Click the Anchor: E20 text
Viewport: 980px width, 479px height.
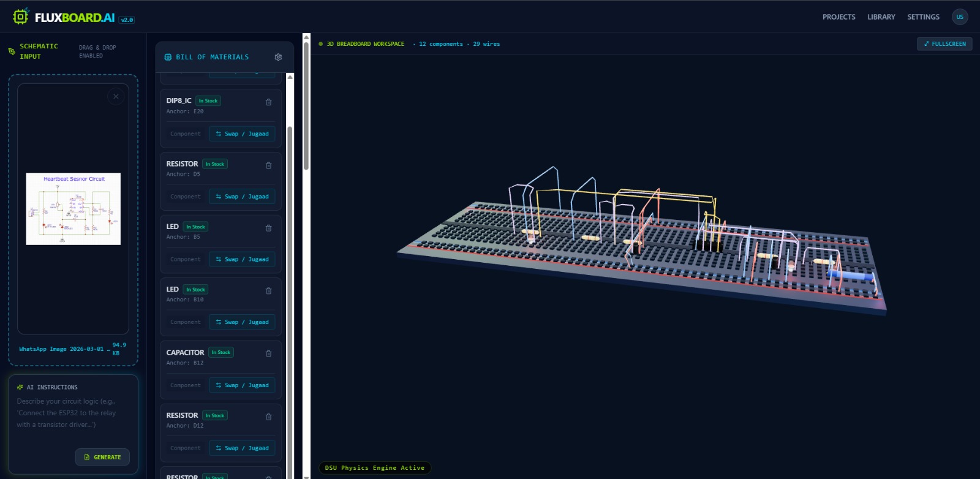point(185,111)
